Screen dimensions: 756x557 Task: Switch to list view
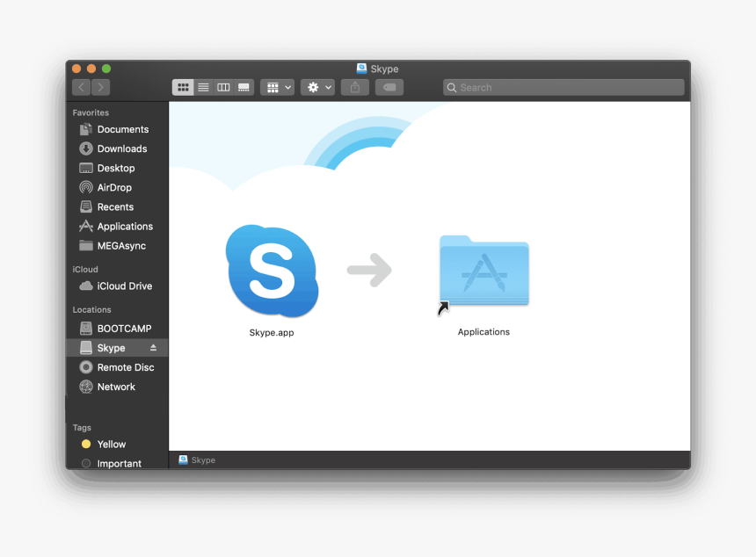pyautogui.click(x=203, y=87)
